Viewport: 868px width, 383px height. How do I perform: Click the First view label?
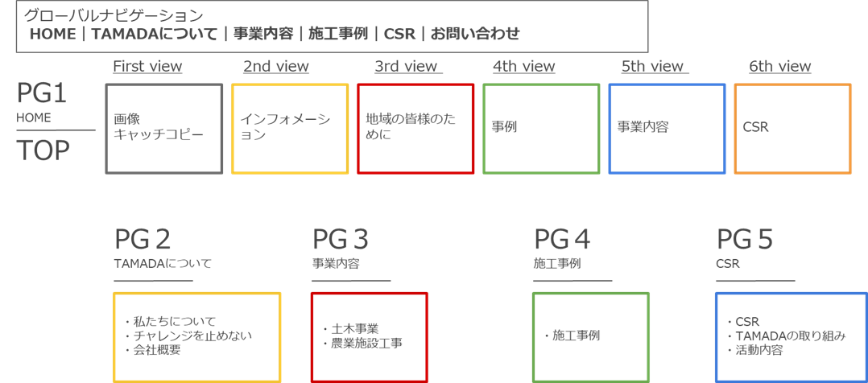(x=147, y=67)
